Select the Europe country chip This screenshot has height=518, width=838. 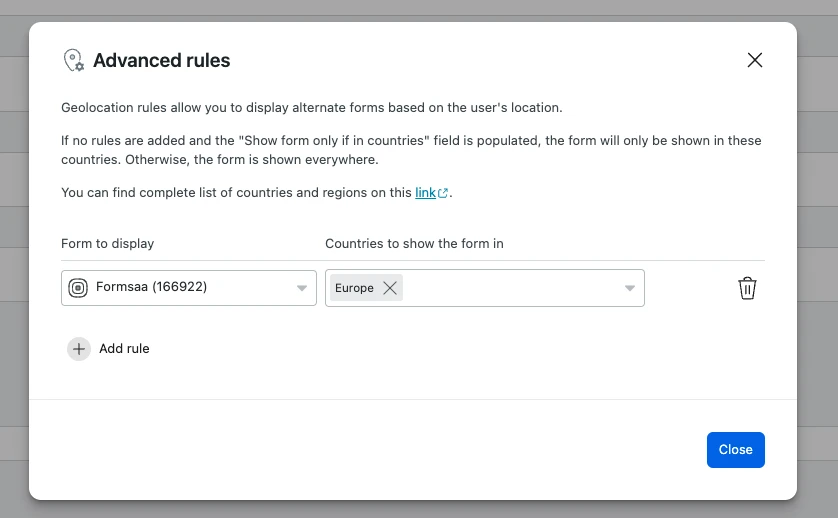pos(354,288)
